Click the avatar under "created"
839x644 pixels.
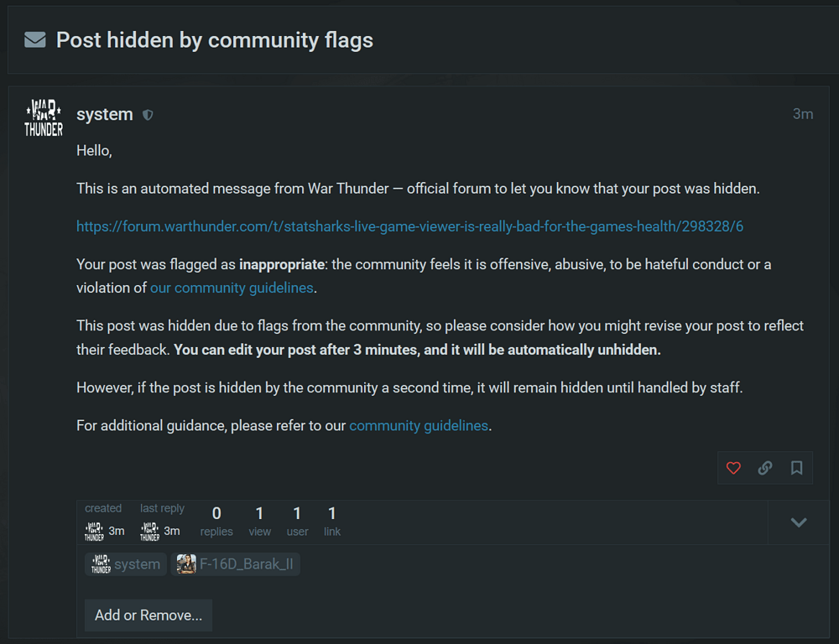click(94, 531)
